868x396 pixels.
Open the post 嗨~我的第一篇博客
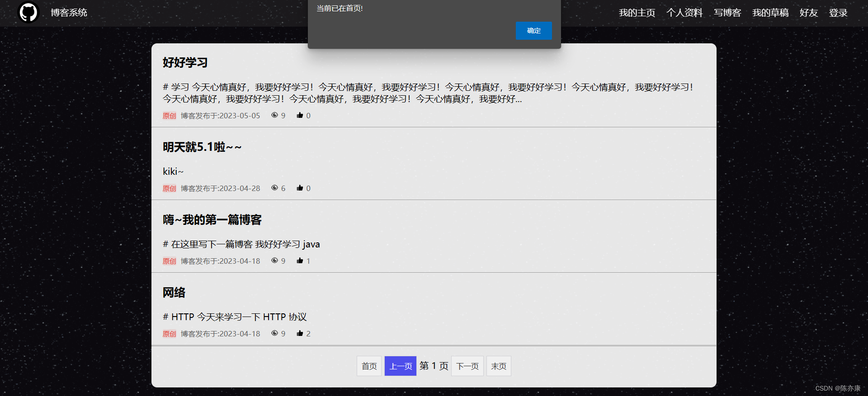tap(212, 220)
